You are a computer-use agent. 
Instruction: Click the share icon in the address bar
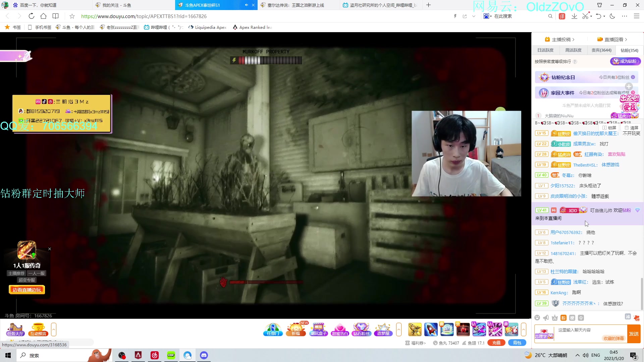click(465, 16)
